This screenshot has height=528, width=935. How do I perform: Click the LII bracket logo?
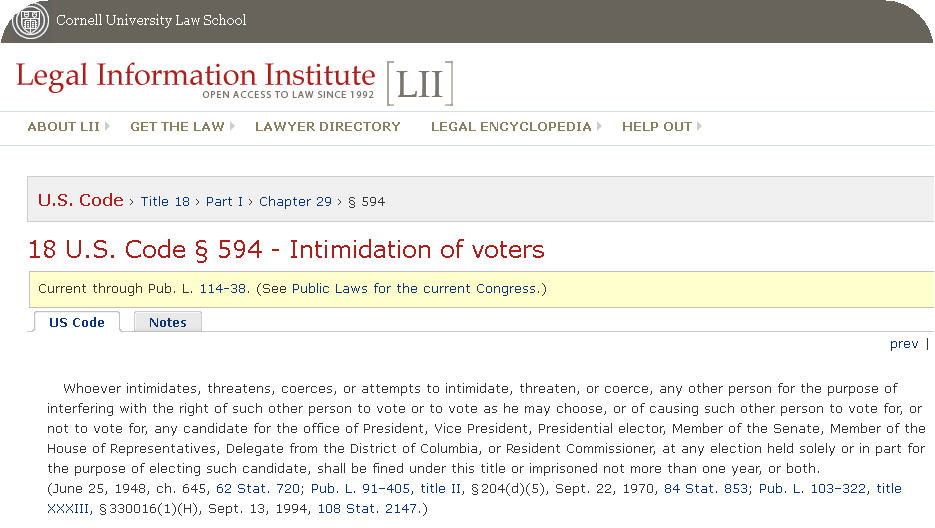420,84
